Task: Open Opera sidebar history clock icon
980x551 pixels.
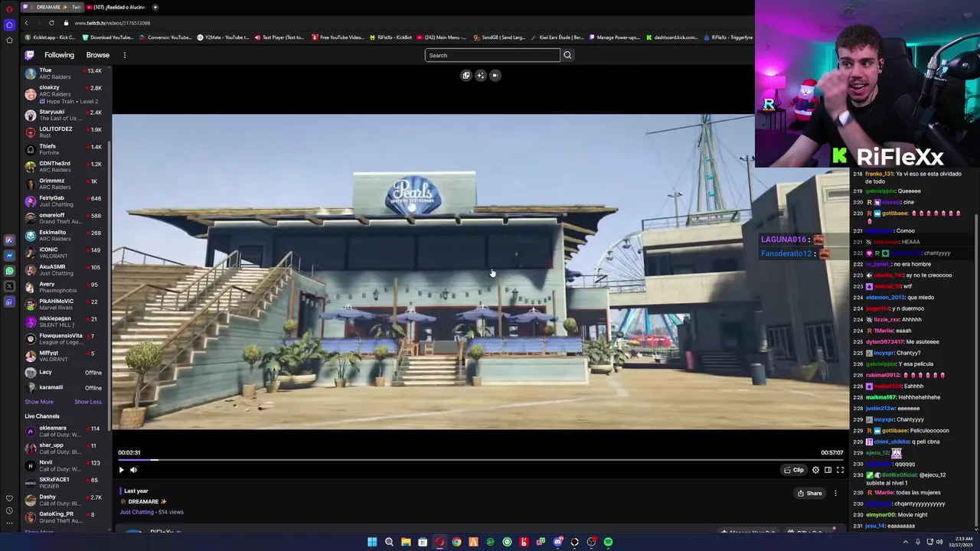Action: 9,511
